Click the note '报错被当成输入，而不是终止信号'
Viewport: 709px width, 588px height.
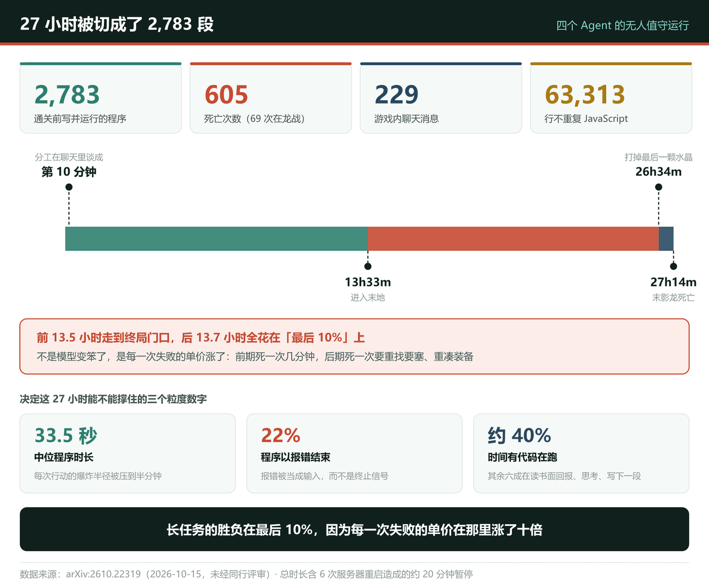(x=325, y=476)
